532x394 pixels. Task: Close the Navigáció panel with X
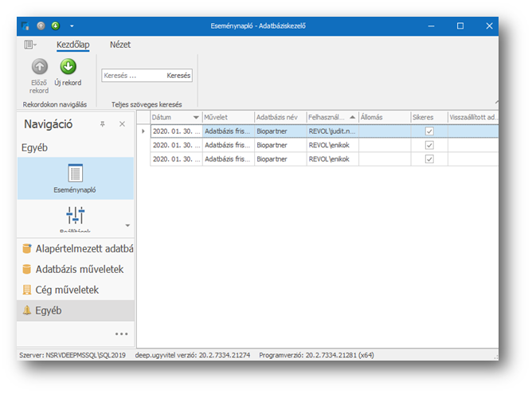pos(122,124)
